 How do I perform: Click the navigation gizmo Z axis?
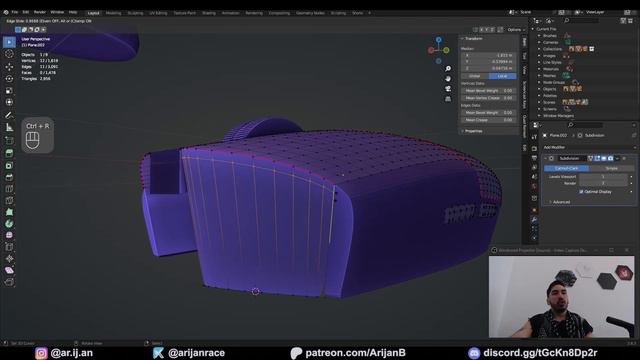pos(438,40)
